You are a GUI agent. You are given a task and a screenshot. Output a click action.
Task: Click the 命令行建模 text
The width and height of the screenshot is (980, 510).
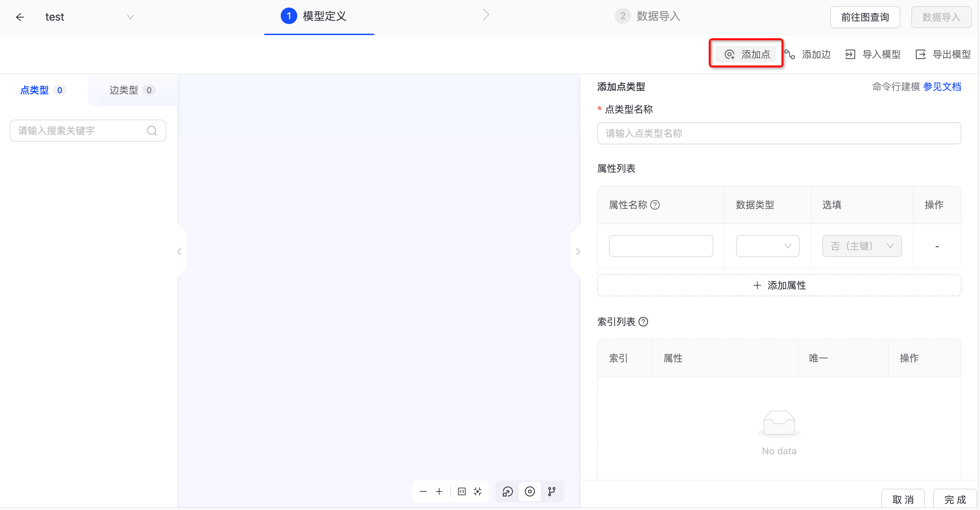click(x=895, y=87)
